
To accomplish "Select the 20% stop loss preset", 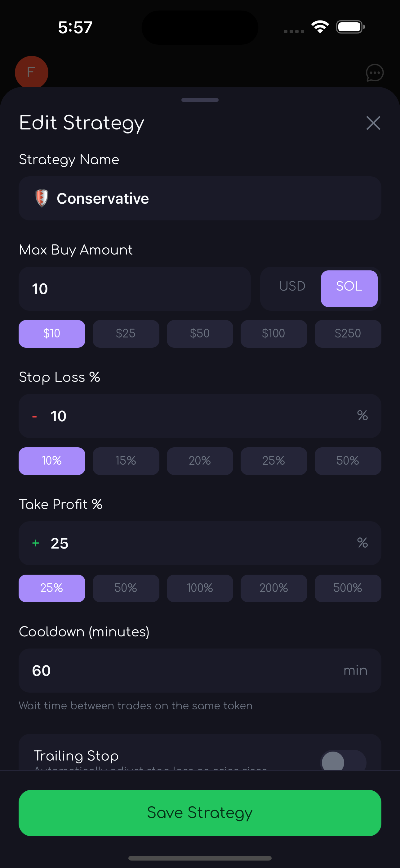I will (200, 461).
